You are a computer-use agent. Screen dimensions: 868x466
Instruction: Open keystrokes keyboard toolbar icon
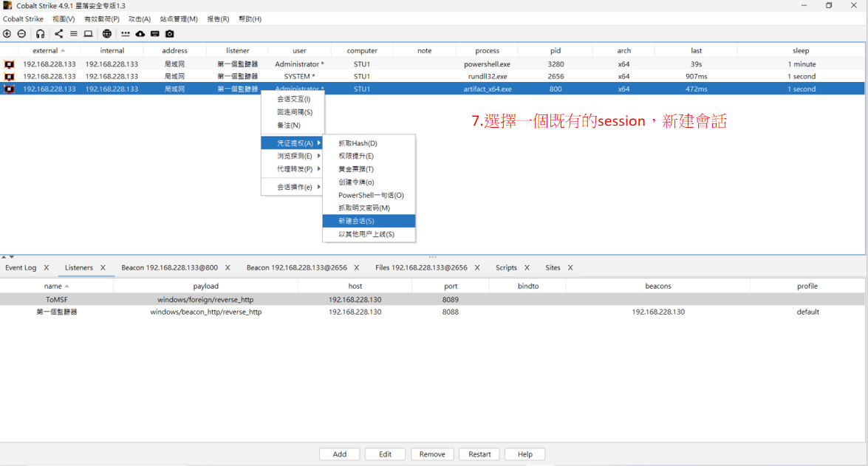pos(155,34)
